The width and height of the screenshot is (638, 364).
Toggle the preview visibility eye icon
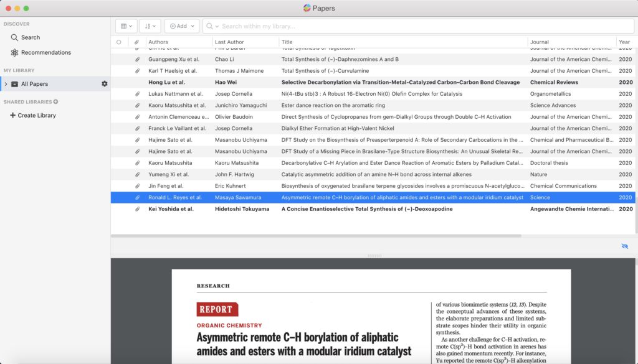(625, 246)
